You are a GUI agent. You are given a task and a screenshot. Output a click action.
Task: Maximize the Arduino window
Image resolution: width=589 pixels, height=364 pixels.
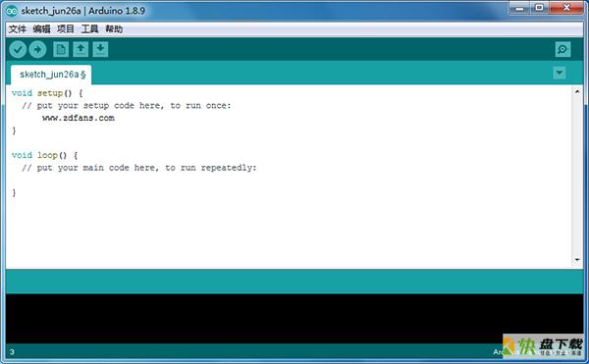click(x=539, y=8)
